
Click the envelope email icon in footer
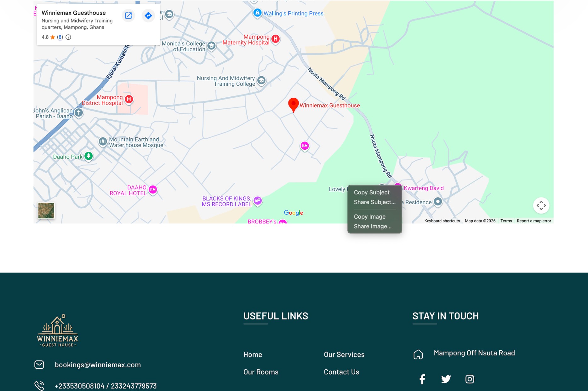(x=39, y=365)
